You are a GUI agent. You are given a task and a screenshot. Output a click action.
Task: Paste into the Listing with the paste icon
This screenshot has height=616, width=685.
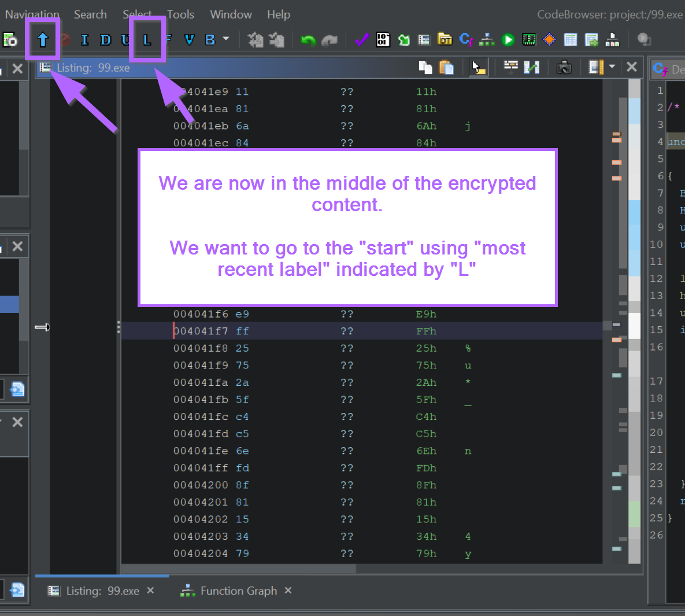click(x=447, y=67)
